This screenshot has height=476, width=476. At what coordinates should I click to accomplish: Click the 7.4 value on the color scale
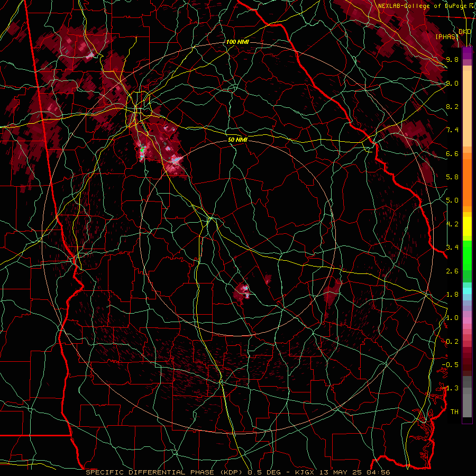[x=452, y=130]
